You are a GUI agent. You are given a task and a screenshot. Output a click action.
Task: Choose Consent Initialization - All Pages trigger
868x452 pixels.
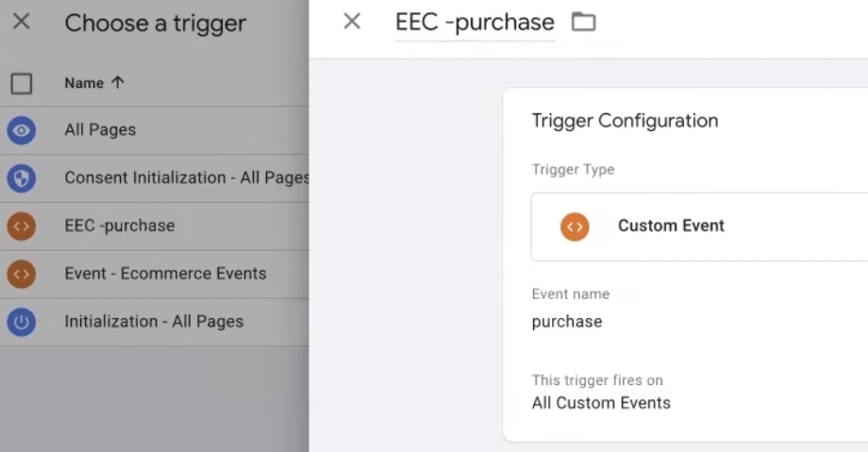coord(186,178)
